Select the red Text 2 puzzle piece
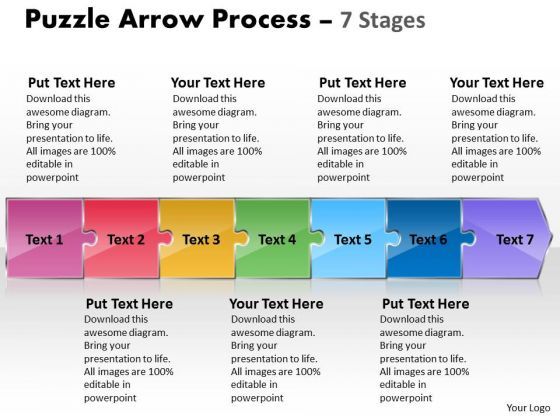This screenshot has width=560, height=420. click(x=121, y=239)
